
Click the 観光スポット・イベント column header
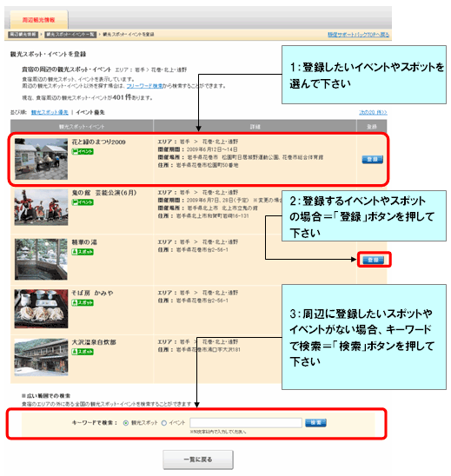tap(82, 127)
